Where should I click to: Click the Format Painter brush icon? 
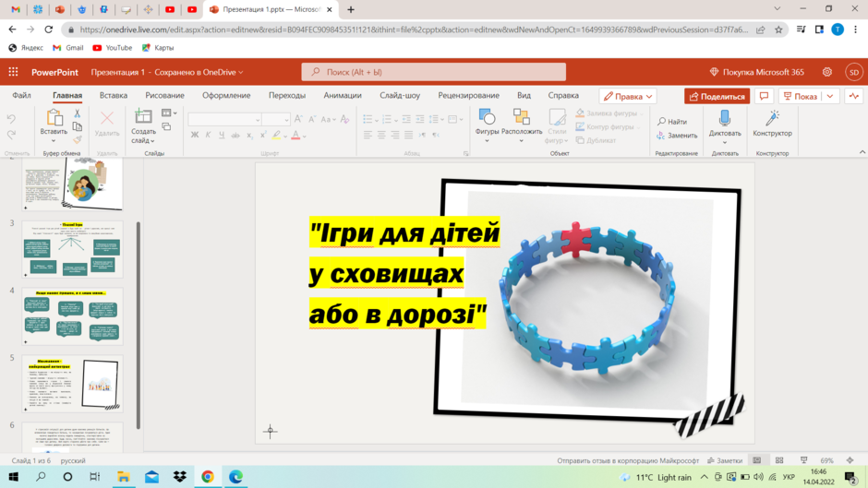[77, 140]
